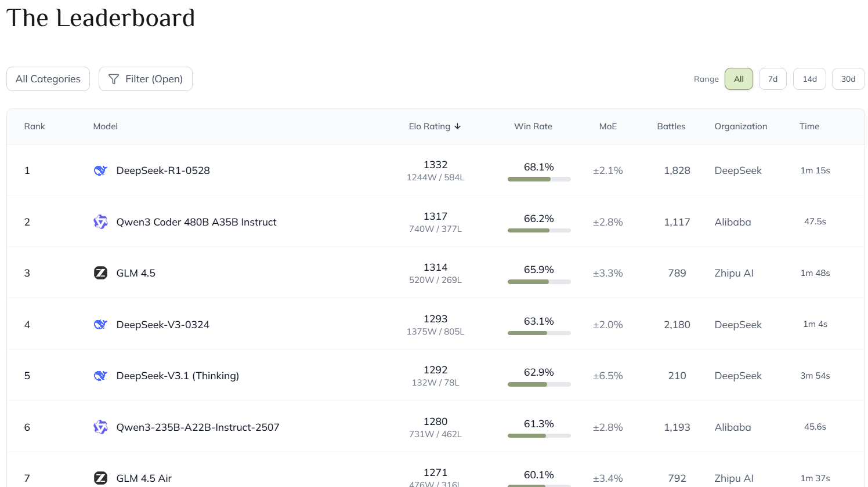Open the All Categories selector
The width and height of the screenshot is (868, 487).
pyautogui.click(x=48, y=79)
